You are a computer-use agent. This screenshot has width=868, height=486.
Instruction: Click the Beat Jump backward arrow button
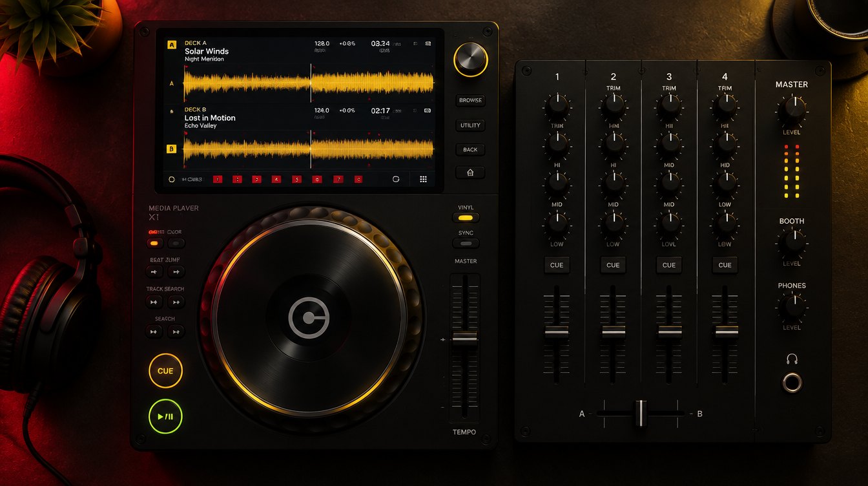click(x=154, y=272)
